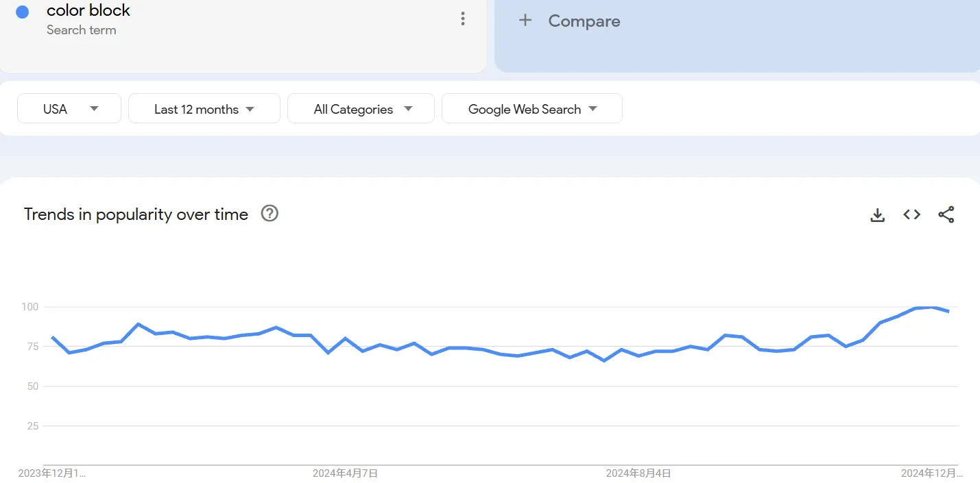Expand the Last 12 months dropdown
This screenshot has height=483, width=980.
(204, 109)
